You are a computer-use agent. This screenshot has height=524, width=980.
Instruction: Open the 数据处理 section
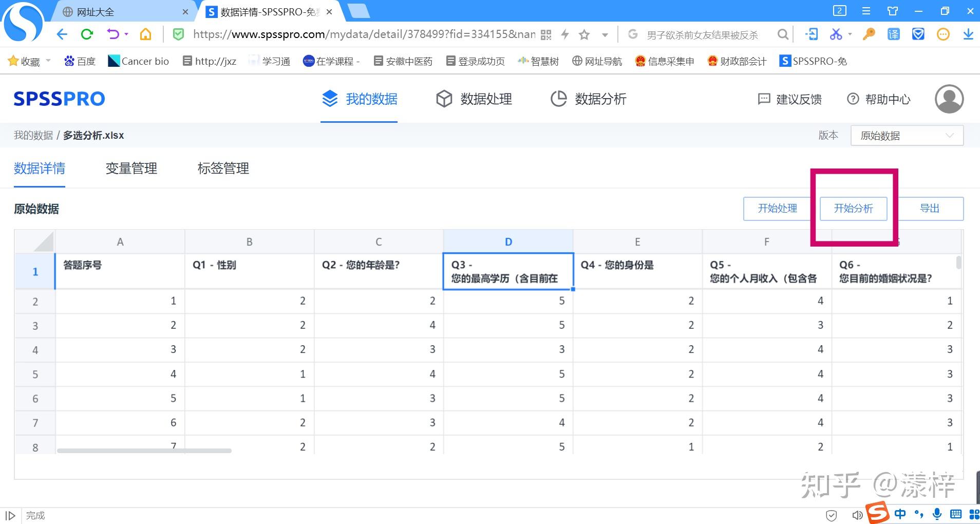coord(485,99)
